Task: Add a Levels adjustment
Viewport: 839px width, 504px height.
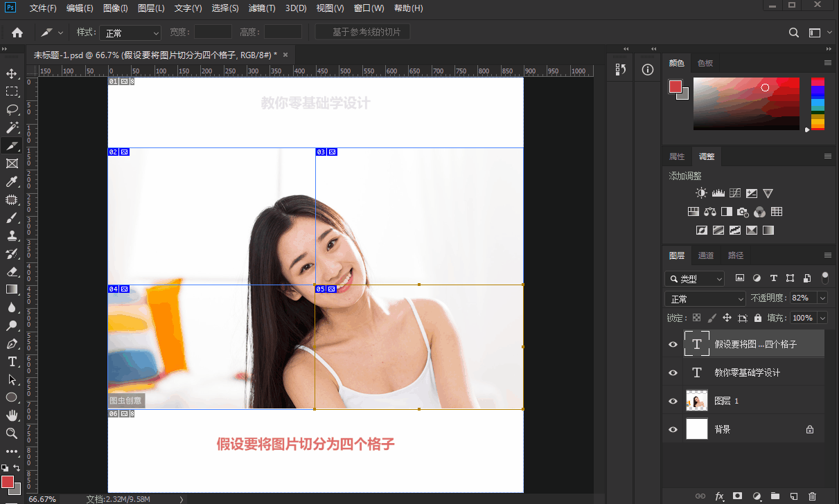Action: 718,193
